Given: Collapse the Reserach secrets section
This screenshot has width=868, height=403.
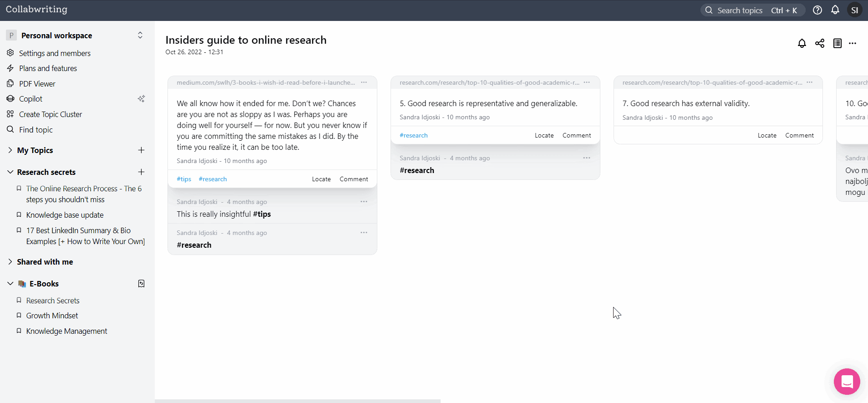Looking at the screenshot, I should (x=10, y=172).
